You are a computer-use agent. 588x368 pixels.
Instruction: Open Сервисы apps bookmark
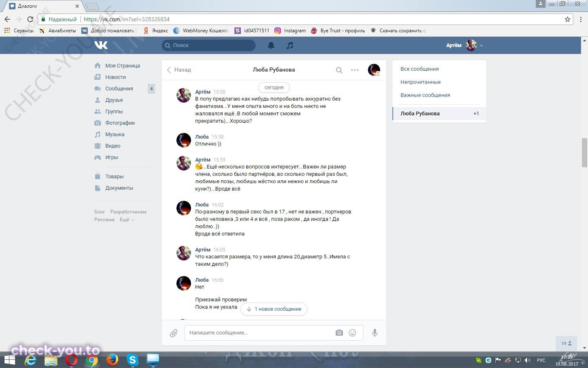[19, 31]
